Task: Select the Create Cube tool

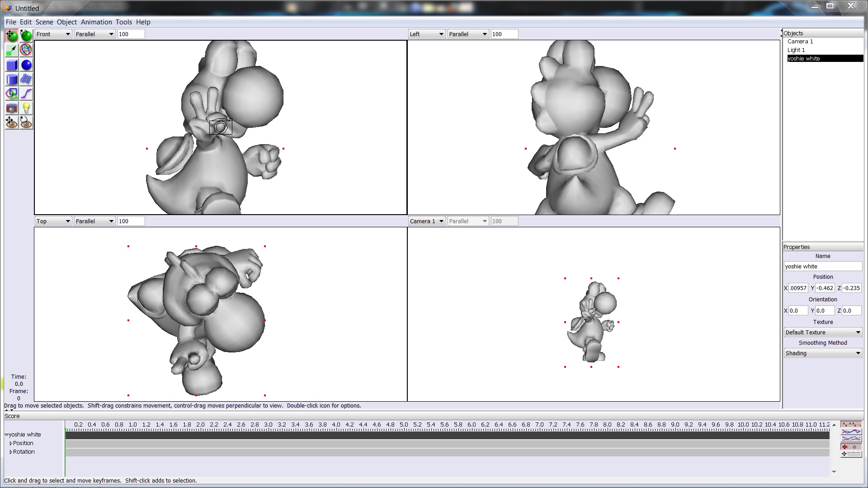Action: 12,65
